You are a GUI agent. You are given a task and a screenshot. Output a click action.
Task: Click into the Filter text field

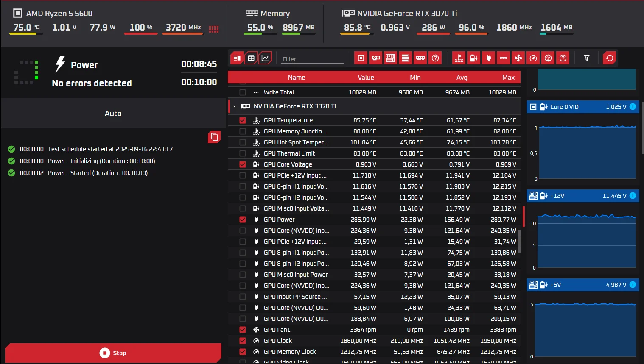[312, 59]
